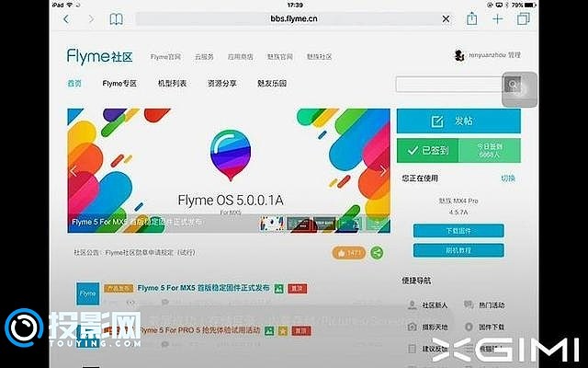588x368 pixels.
Task: Tap Safari back arrow
Action: (x=67, y=18)
